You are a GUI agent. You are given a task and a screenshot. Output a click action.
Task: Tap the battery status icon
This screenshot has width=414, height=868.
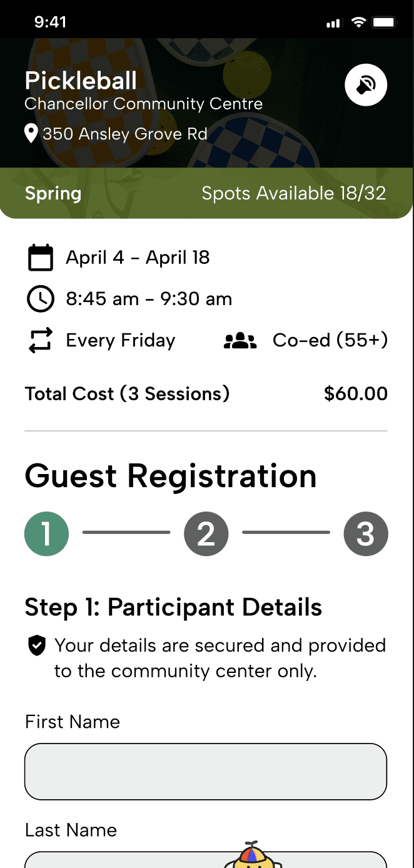(383, 23)
